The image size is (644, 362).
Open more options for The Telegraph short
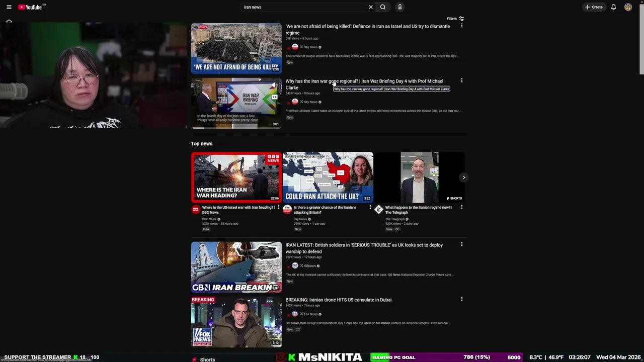click(x=461, y=207)
